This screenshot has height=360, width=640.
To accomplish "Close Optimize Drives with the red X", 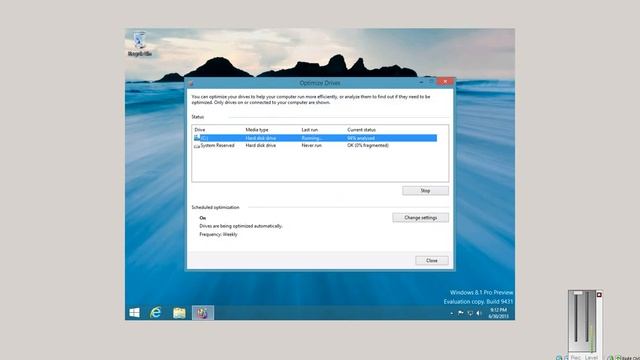I will 445,82.
